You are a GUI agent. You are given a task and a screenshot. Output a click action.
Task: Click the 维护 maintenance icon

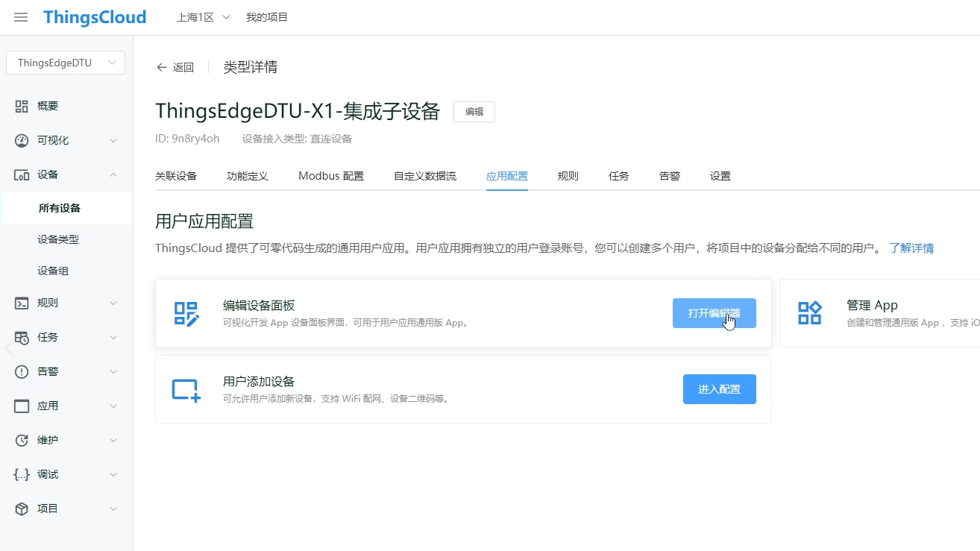(22, 440)
